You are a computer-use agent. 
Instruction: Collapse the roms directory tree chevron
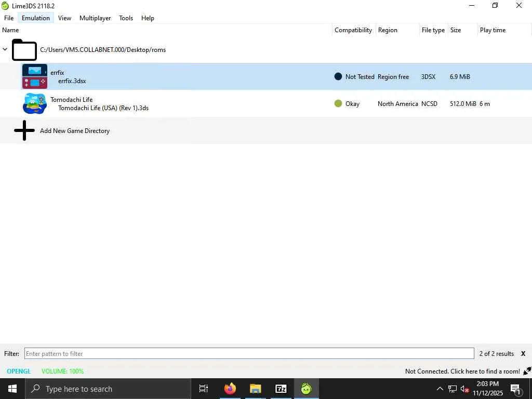pos(5,49)
